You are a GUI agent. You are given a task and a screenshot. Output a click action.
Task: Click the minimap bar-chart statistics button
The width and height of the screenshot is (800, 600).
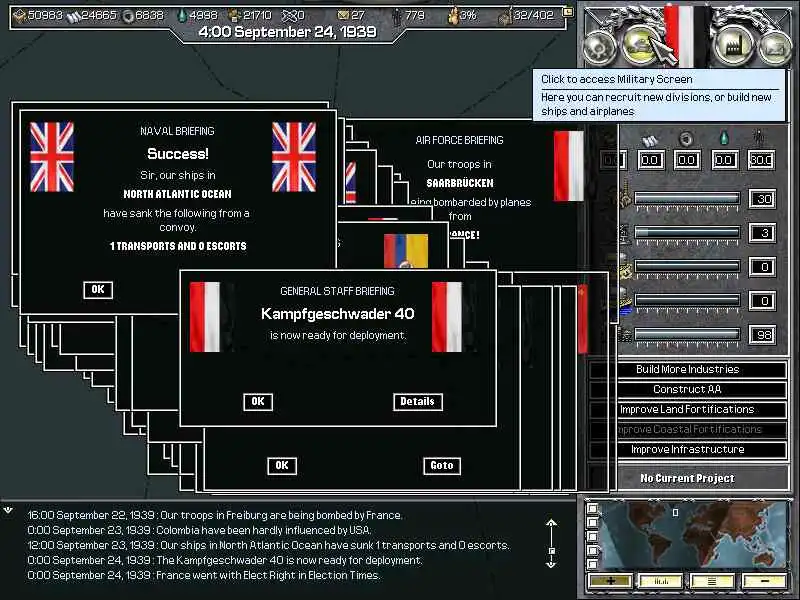(x=661, y=581)
